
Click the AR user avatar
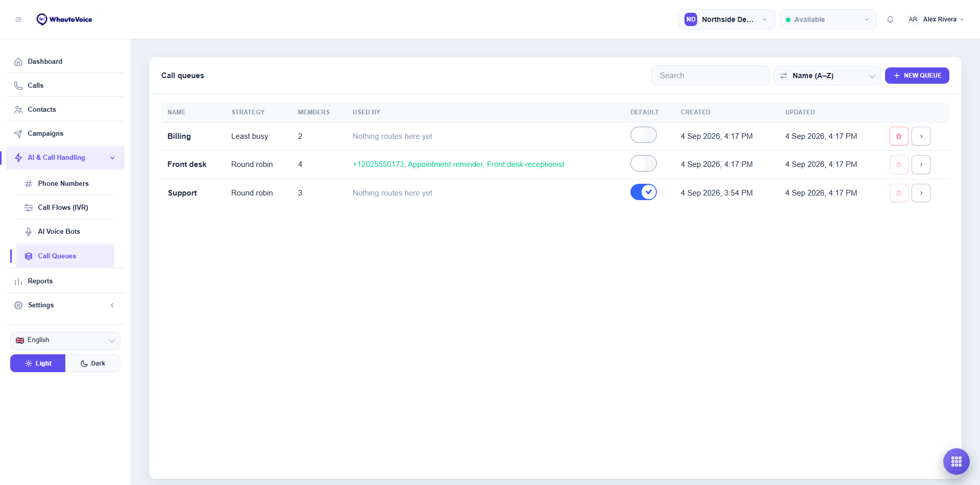pos(913,19)
